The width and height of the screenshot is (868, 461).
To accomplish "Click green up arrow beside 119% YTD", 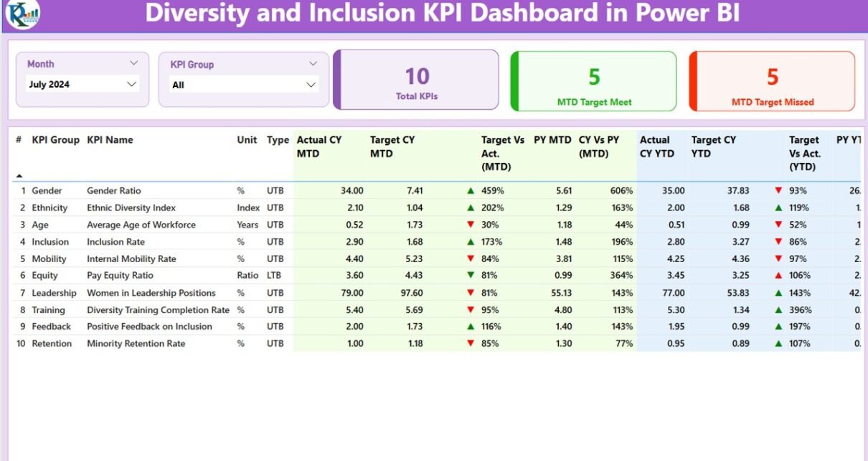I will tap(778, 208).
